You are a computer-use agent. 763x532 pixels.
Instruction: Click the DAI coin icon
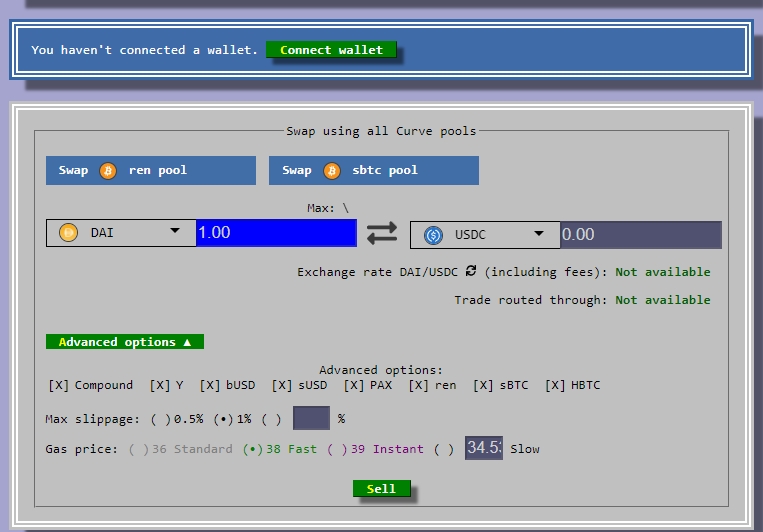(x=69, y=233)
